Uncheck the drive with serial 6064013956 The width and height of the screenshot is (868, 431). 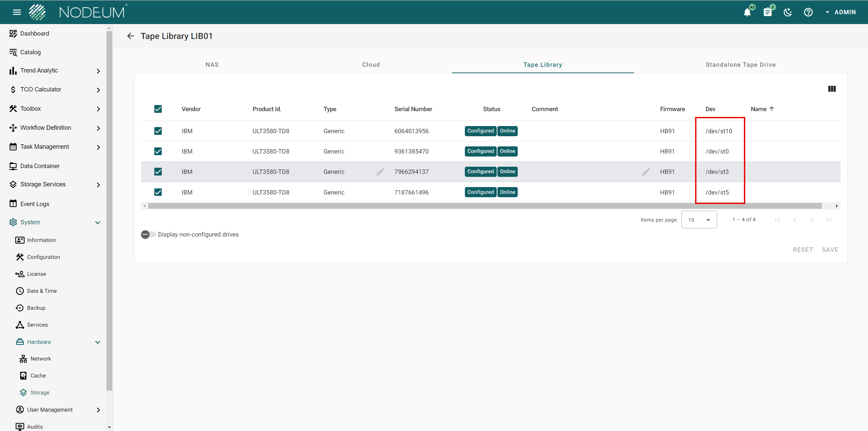coord(158,131)
